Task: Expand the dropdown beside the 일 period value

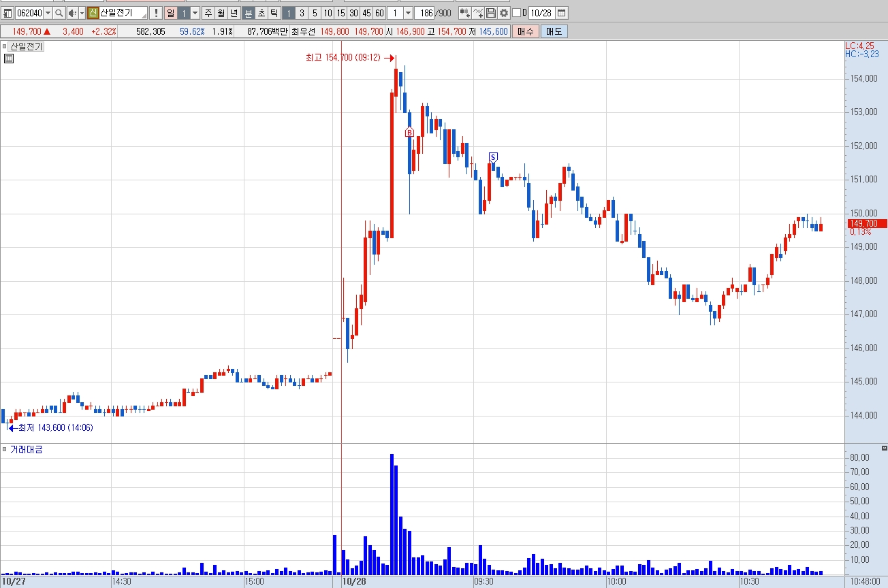Action: click(195, 13)
